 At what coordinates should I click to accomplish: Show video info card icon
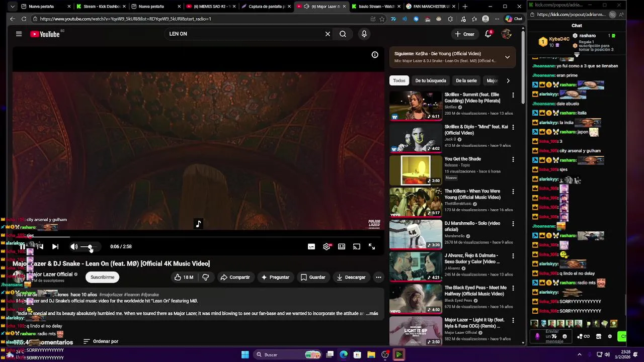[x=375, y=55]
